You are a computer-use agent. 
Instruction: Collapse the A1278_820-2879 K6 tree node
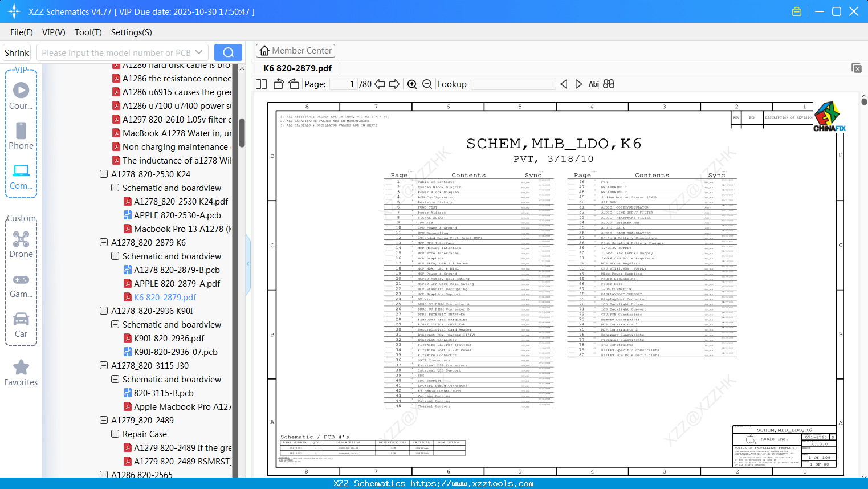point(104,242)
